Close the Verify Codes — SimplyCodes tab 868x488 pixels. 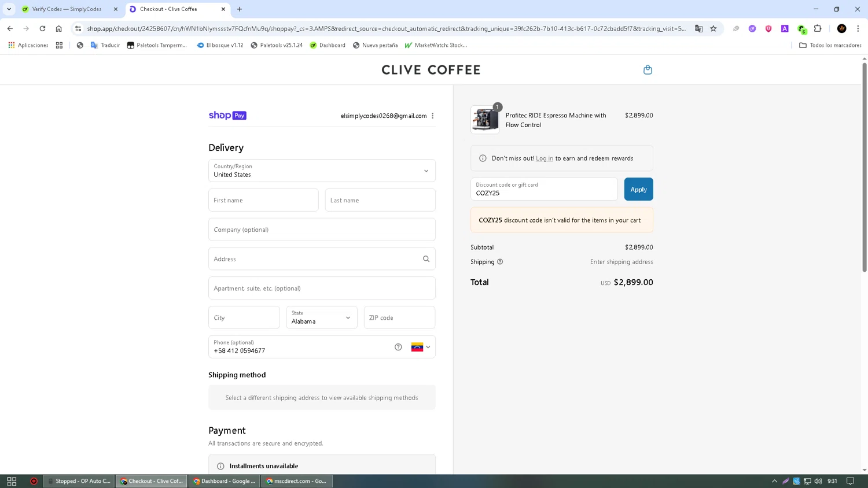click(115, 9)
